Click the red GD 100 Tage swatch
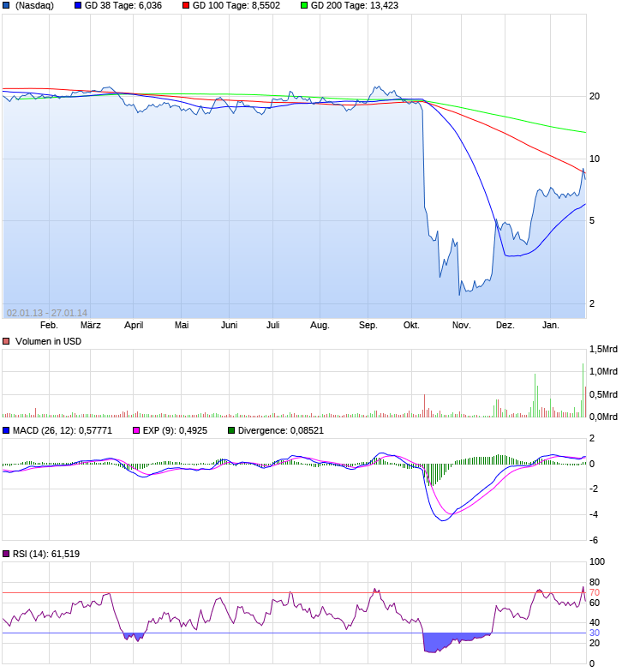The width and height of the screenshot is (622, 672). click(185, 5)
